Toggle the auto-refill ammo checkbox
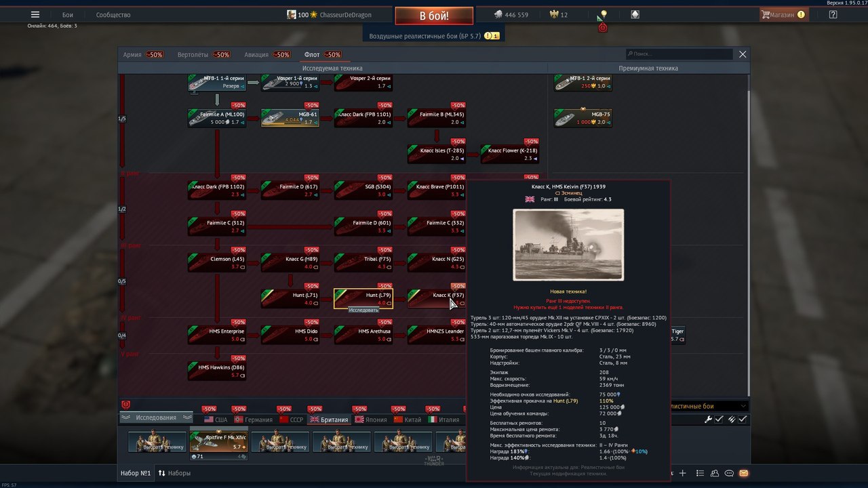The image size is (868, 488). 743,420
